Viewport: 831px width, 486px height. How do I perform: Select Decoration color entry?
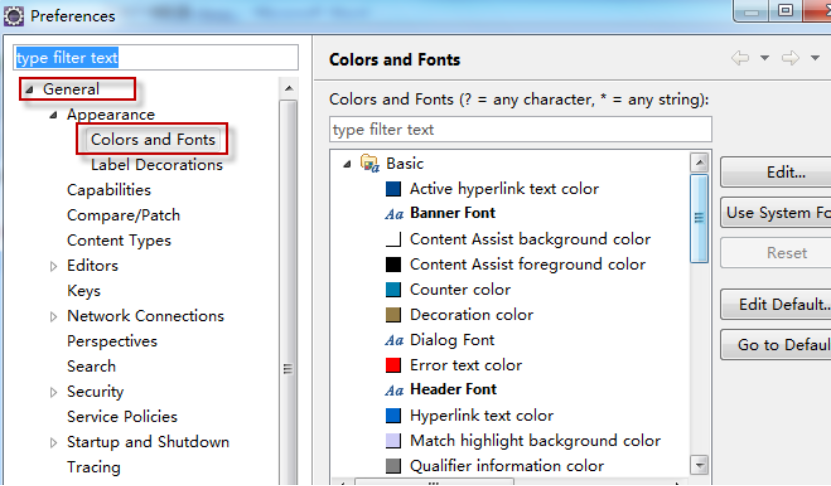click(472, 315)
